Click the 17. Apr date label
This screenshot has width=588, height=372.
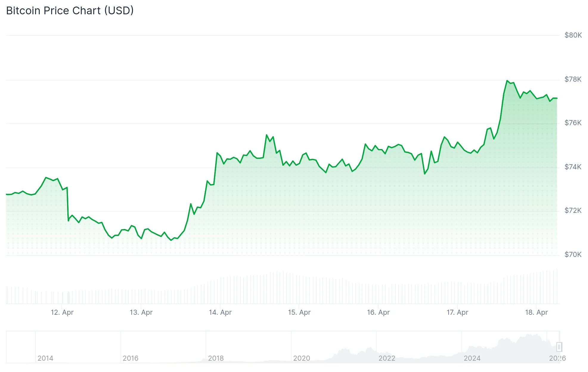click(457, 312)
